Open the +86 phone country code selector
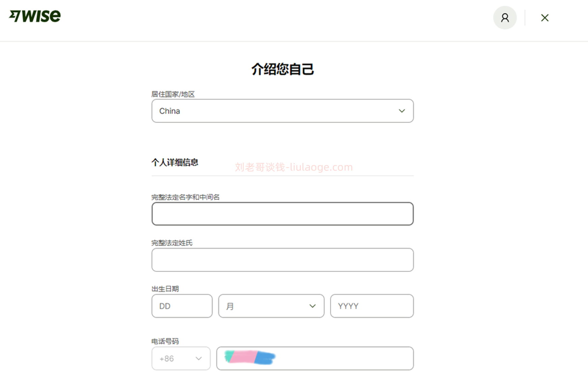 (x=181, y=358)
